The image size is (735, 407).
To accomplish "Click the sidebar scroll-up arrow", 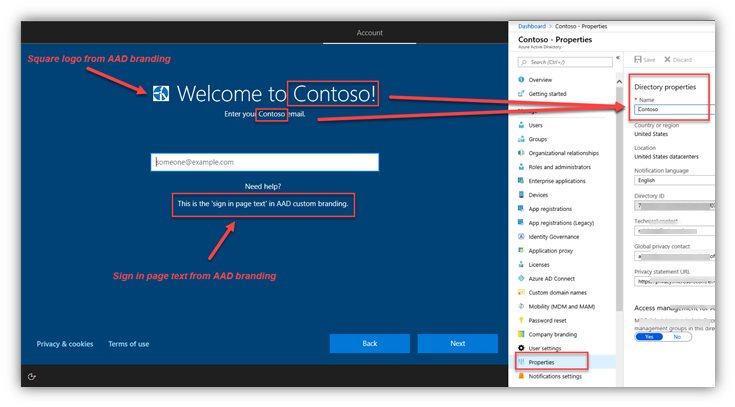I will click(x=619, y=82).
